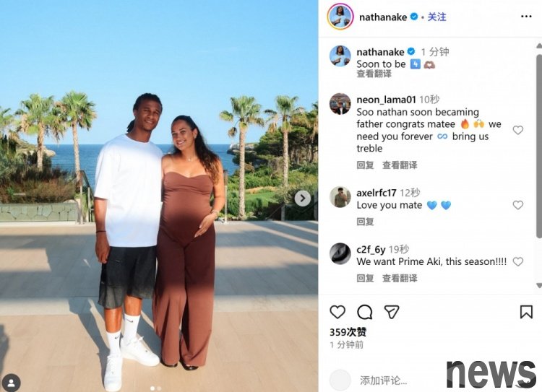Viewport: 542px width, 392px height.
Task: Open c2f_6y user profile
Action: point(371,249)
